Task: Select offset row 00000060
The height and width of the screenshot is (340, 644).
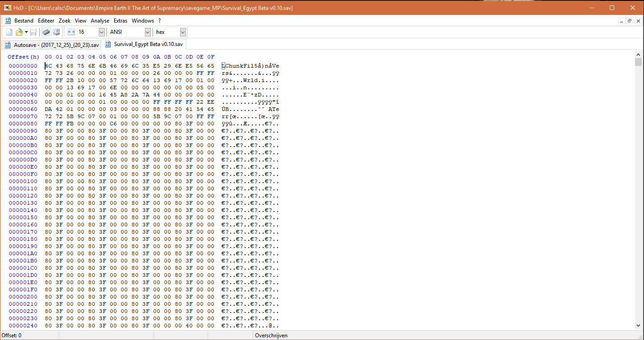Action: tap(23, 109)
